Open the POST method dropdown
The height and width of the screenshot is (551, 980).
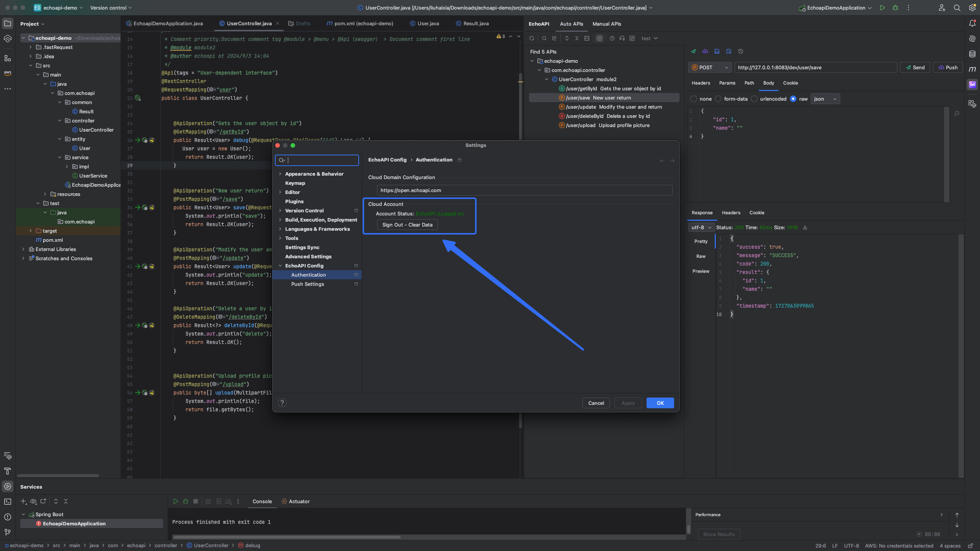(710, 67)
